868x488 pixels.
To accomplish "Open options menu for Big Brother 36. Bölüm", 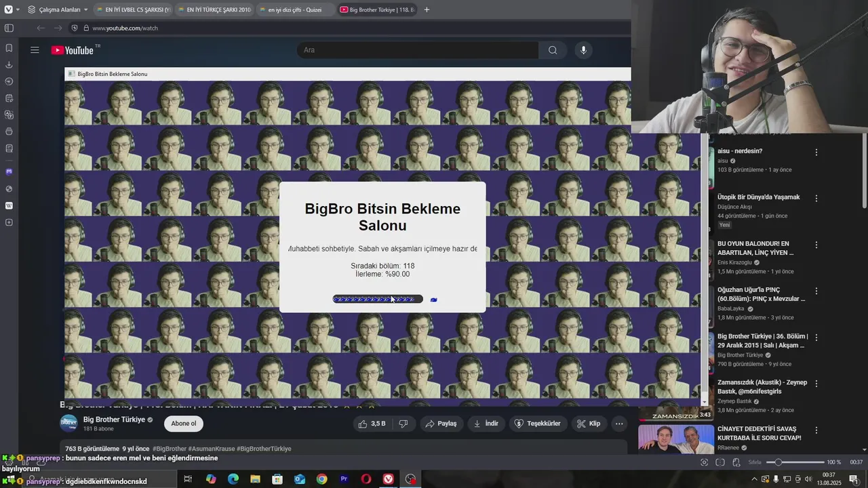I will click(816, 337).
